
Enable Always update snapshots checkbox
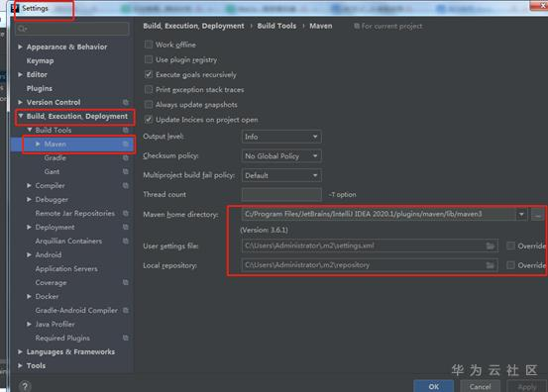(149, 104)
